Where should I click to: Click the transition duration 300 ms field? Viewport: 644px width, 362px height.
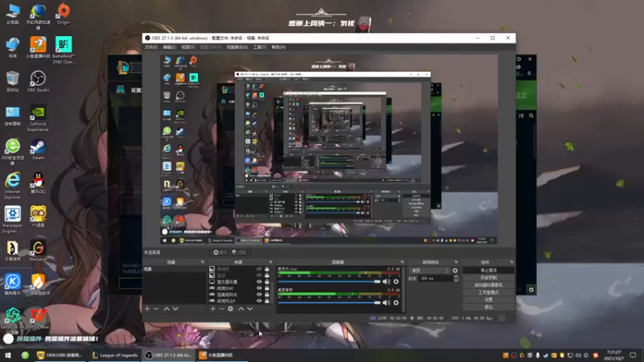pos(436,278)
